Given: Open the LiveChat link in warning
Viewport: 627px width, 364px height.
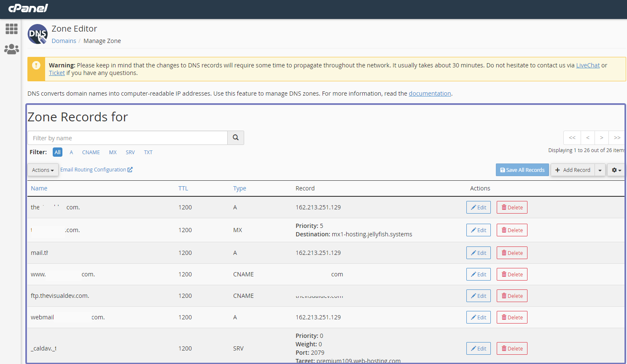Looking at the screenshot, I should 588,65.
